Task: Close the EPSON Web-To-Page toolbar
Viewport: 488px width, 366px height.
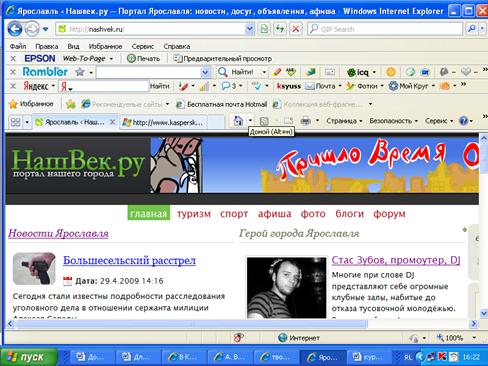Action: [x=13, y=59]
